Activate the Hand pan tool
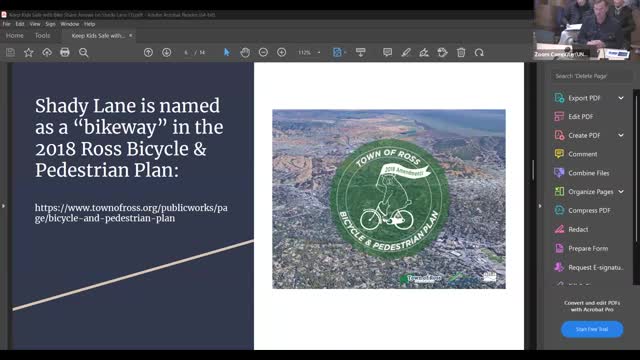The image size is (640, 360). pyautogui.click(x=245, y=52)
